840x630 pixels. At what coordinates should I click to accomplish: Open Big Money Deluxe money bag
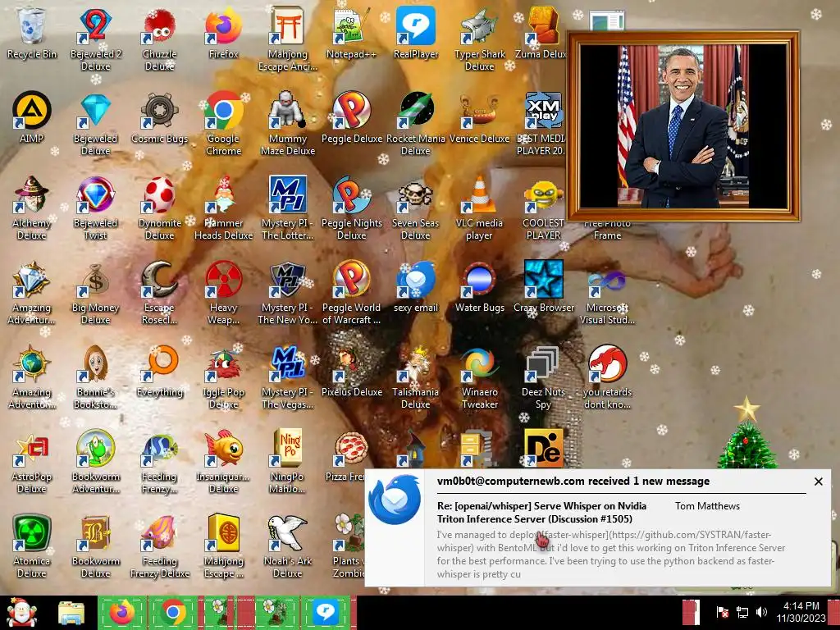point(95,293)
